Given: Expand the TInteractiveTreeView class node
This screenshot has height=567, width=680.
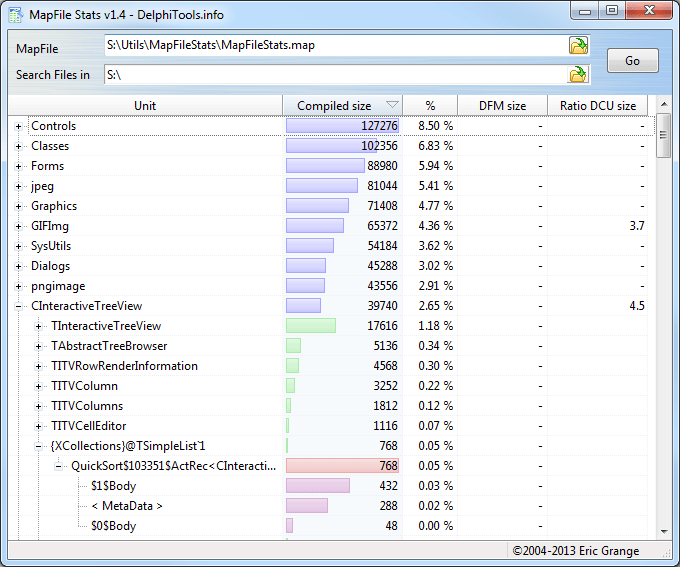Looking at the screenshot, I should pos(38,326).
